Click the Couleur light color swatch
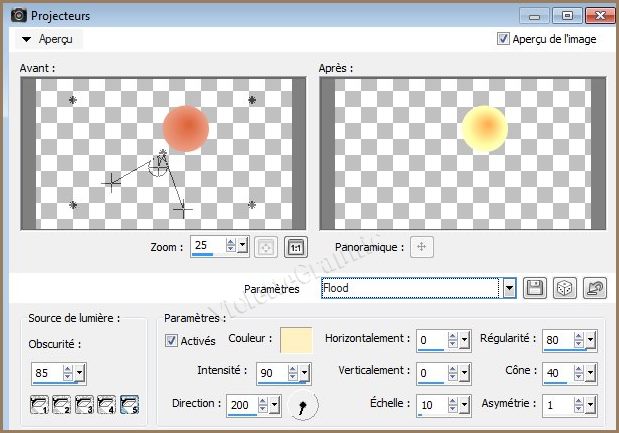The image size is (619, 433). tap(296, 340)
